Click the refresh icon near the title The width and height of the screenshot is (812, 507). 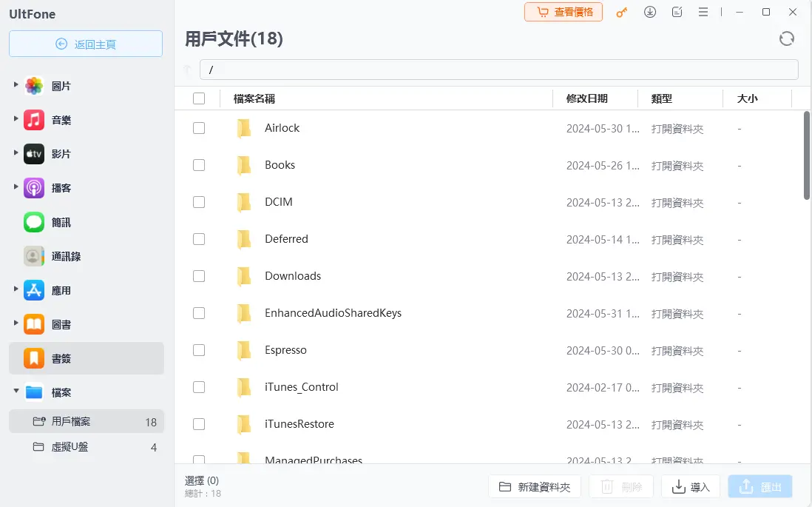(x=787, y=39)
